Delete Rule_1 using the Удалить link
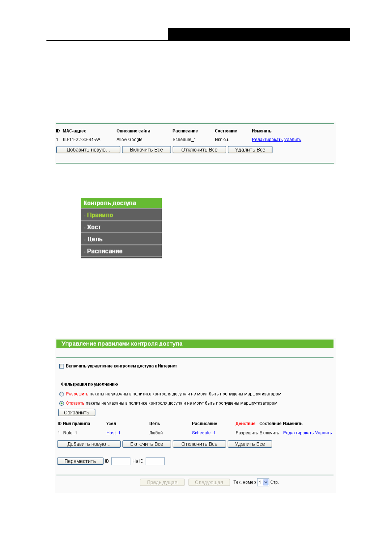This screenshot has height=555, width=392. [x=323, y=433]
